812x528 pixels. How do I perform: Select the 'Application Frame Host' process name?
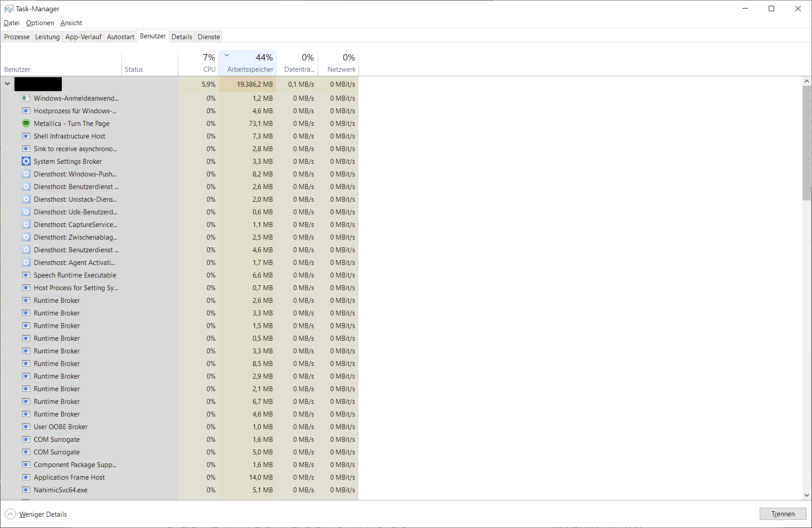point(69,477)
